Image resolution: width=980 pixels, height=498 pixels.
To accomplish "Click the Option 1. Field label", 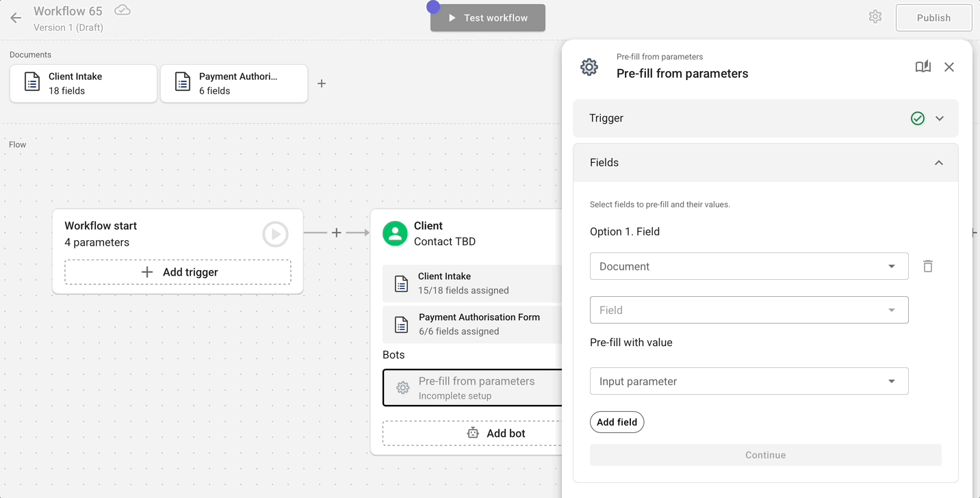I will point(625,231).
